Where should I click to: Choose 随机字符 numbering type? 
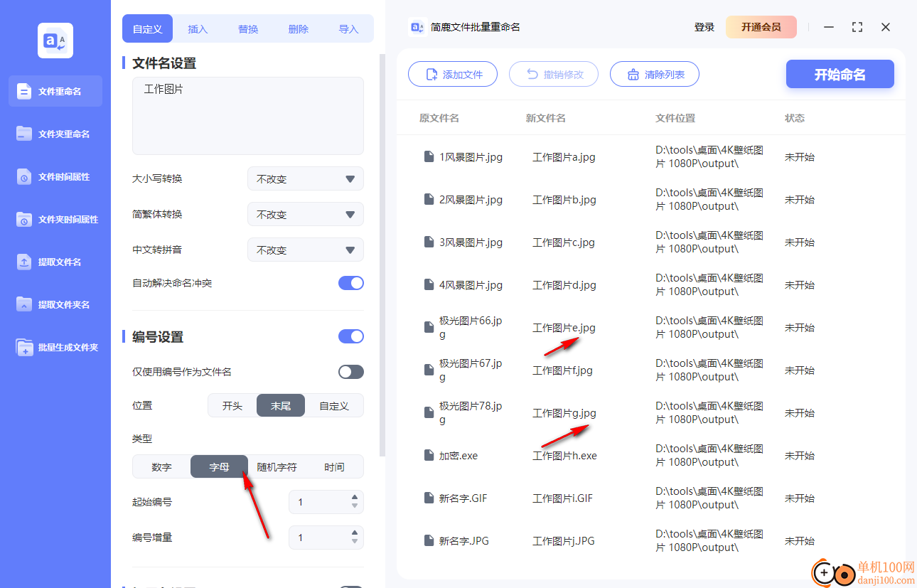[277, 467]
